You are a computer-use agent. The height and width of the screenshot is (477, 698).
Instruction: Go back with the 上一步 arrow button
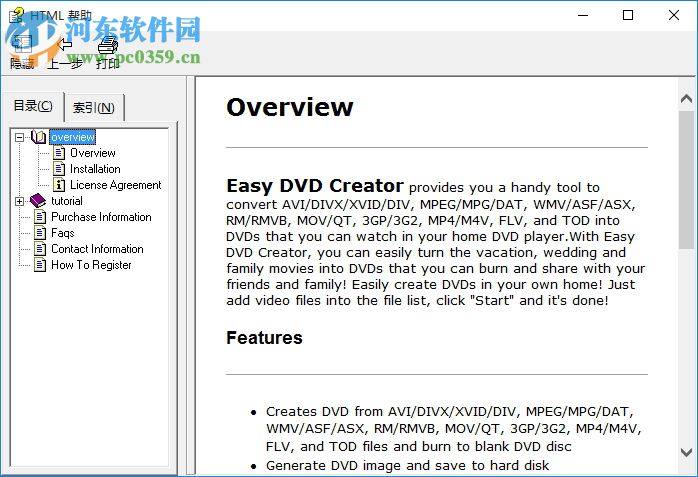(x=65, y=53)
